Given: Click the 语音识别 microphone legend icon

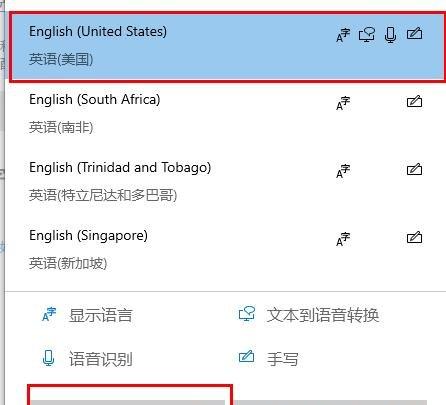Looking at the screenshot, I should click(49, 358).
